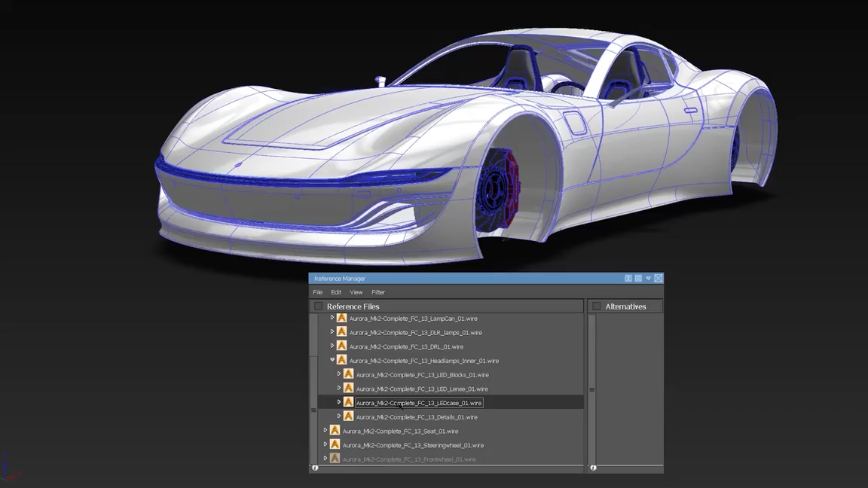868x488 pixels.
Task: Click the LampCan_01.wire Alias file icon
Action: coord(341,318)
